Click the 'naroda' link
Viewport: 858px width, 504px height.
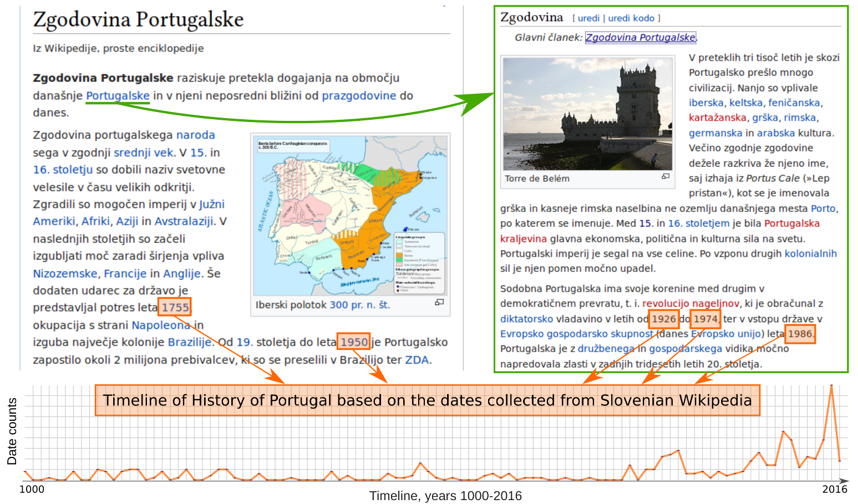pos(196,135)
